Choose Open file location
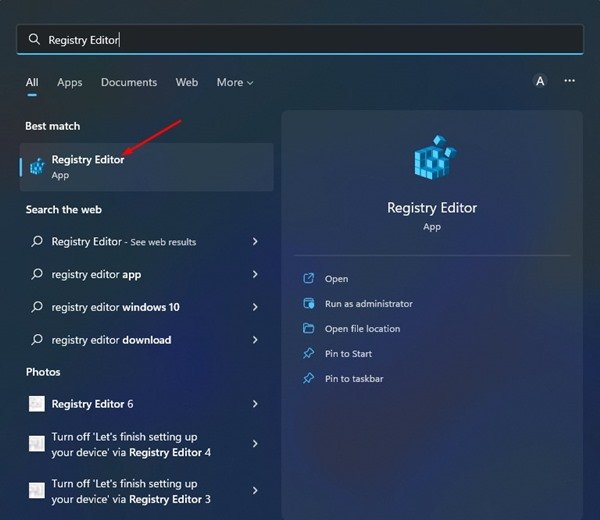The image size is (600, 520). [x=362, y=329]
